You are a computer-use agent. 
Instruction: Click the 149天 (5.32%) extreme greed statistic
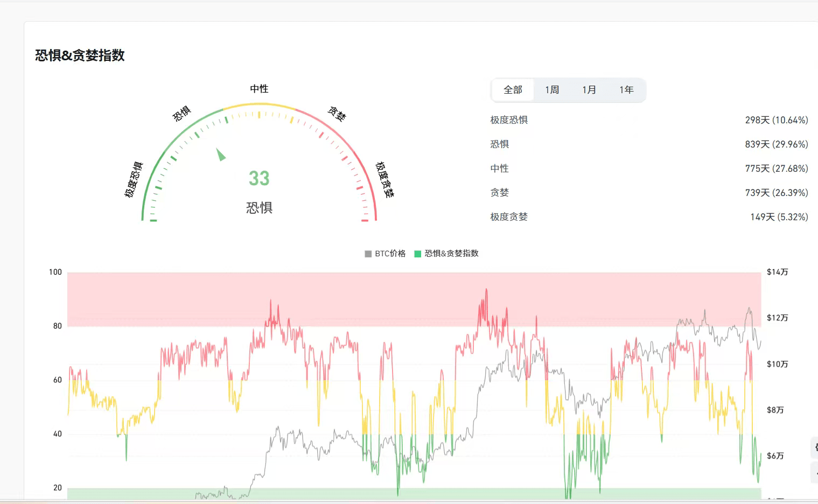779,217
